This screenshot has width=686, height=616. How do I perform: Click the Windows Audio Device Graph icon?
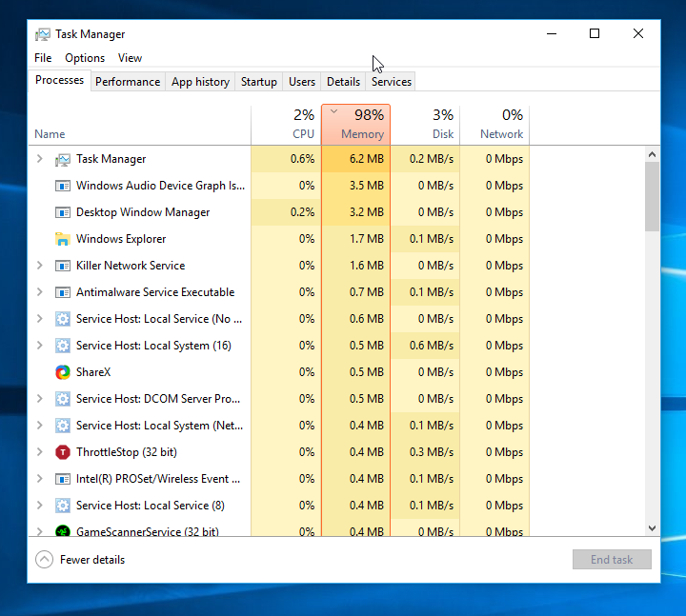63,187
